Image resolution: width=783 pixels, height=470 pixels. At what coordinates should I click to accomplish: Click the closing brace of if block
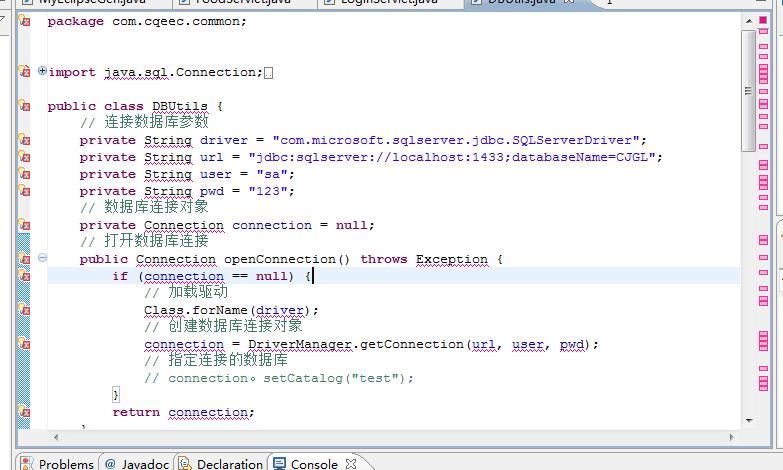tap(116, 395)
